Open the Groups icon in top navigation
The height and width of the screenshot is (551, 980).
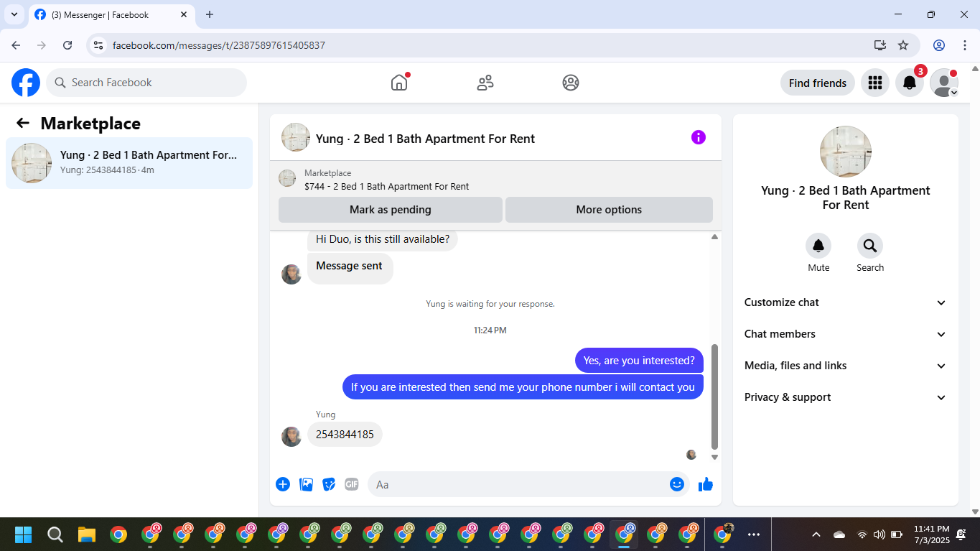571,83
